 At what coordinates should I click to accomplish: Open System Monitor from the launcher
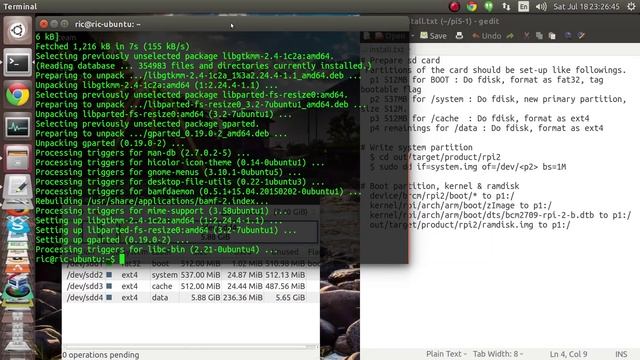18,127
